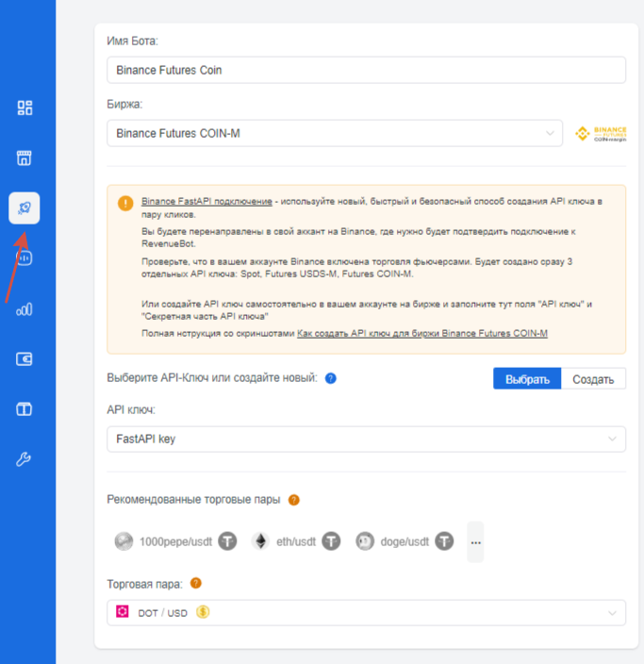Click the blue help icon beside API-key prompt
Viewport: 644px width, 664px height.
[x=331, y=378]
